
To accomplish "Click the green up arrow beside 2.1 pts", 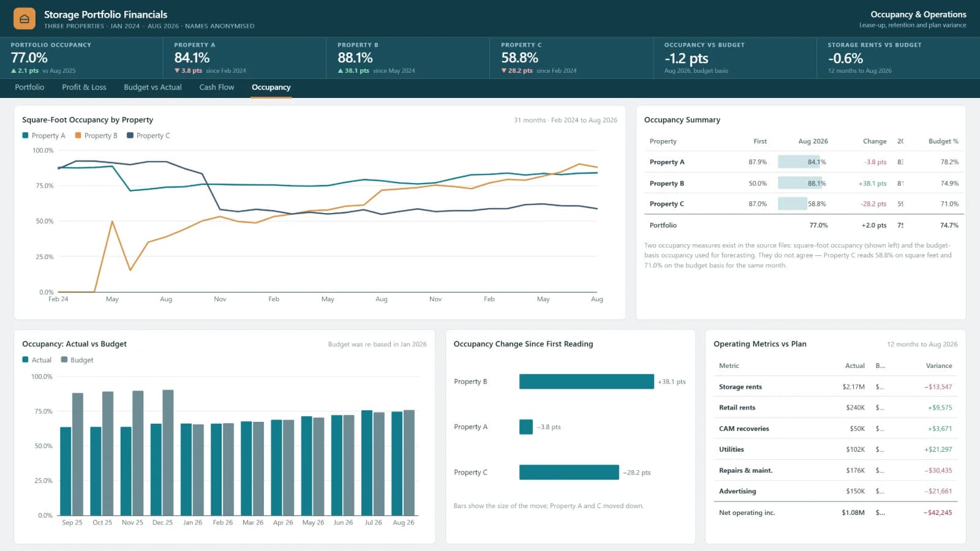I will coord(13,71).
